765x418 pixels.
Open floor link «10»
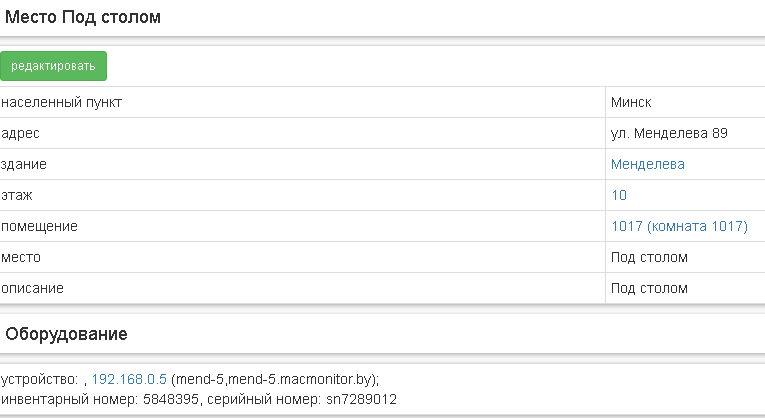tap(619, 195)
